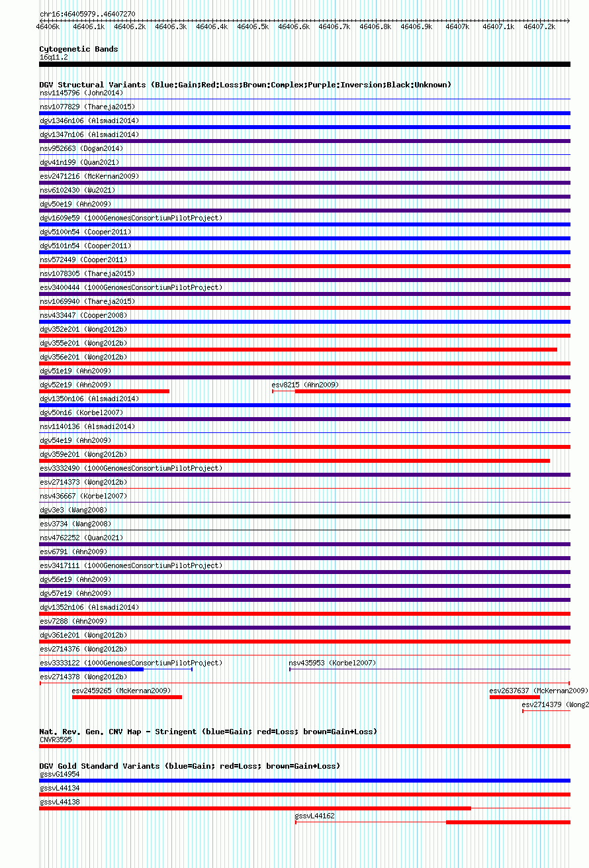Open dgv356e201 (Wong2012b) label
Screen dimensions: 589x868
(x=83, y=357)
